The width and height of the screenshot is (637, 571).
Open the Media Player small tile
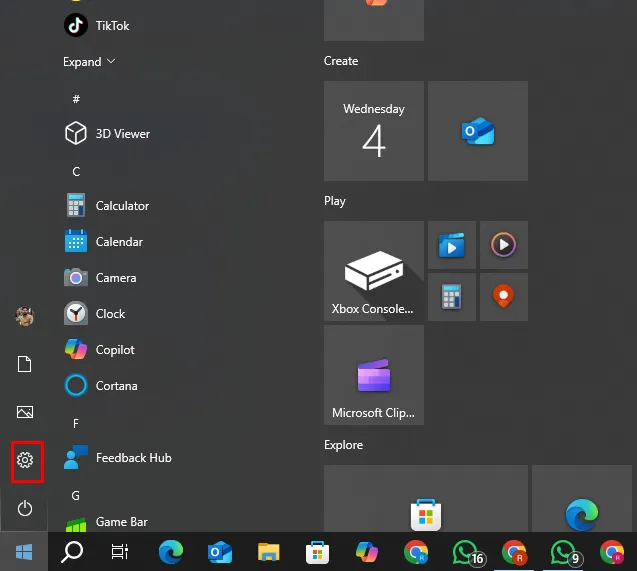[x=504, y=245]
